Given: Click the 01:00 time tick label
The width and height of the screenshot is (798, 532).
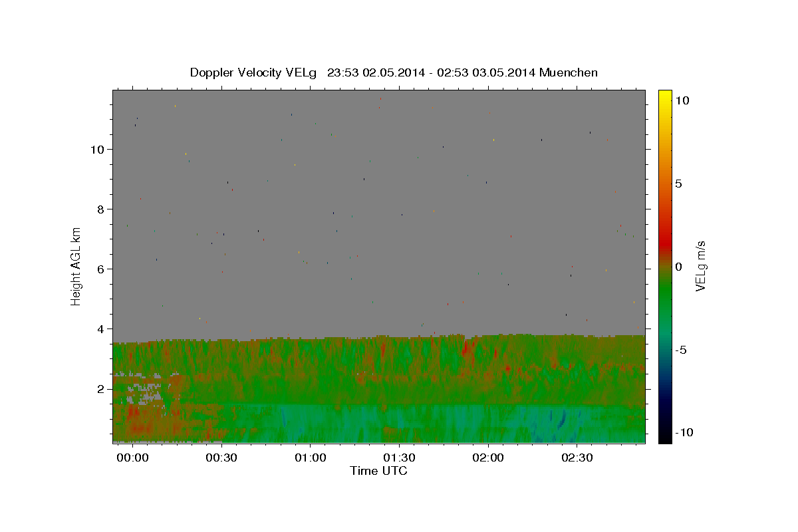Looking at the screenshot, I should click(x=311, y=458).
